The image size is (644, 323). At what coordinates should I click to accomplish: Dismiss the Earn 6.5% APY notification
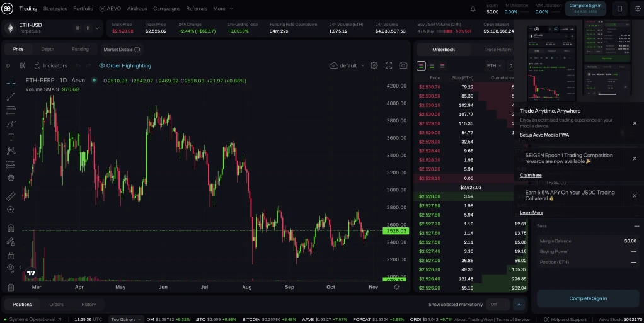[x=635, y=196]
